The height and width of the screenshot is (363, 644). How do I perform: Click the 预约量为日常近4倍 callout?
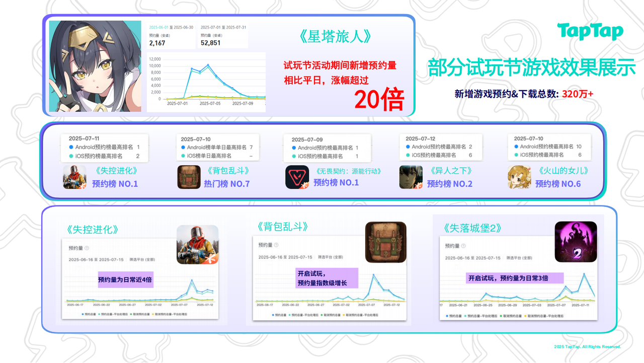coord(125,279)
